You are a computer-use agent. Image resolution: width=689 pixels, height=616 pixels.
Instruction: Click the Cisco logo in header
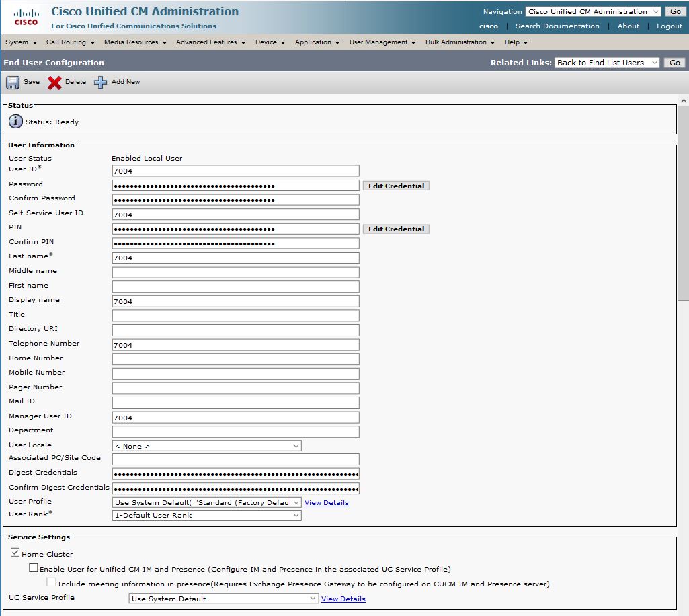coord(26,17)
